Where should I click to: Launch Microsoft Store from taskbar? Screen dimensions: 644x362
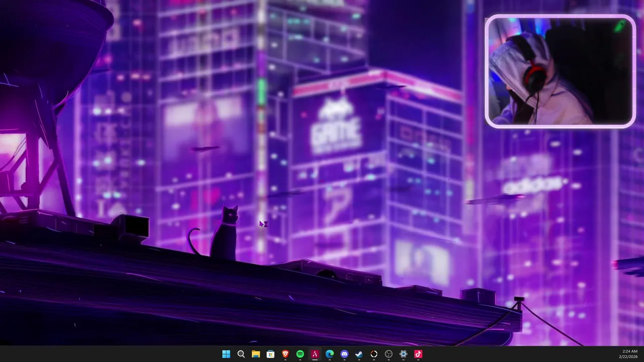coord(271,354)
